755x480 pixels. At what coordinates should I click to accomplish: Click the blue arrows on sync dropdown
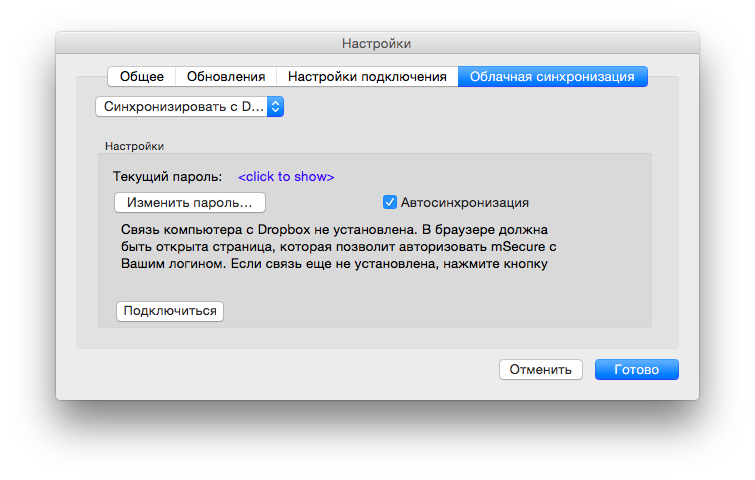(x=276, y=106)
